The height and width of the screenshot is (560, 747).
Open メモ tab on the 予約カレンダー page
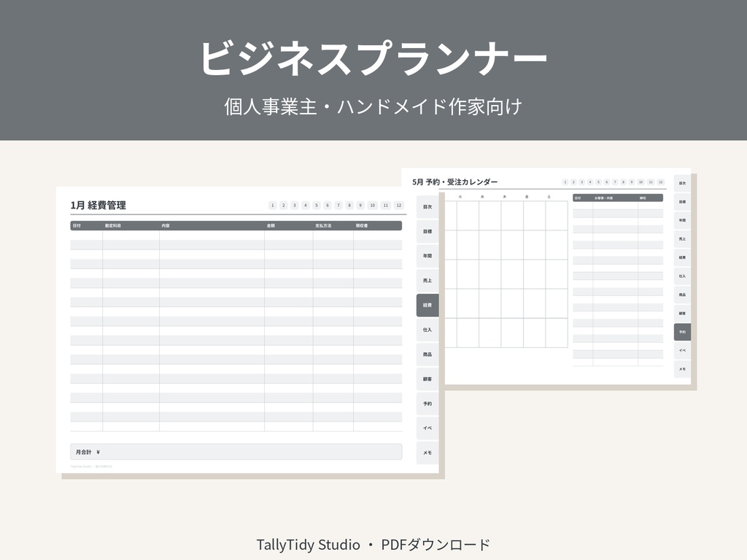(682, 369)
